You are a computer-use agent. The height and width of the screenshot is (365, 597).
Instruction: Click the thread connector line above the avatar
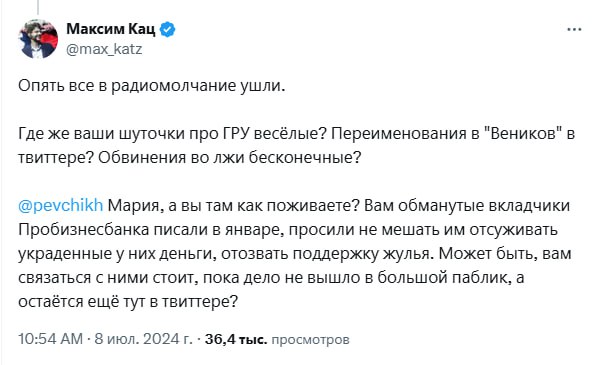[38, 7]
